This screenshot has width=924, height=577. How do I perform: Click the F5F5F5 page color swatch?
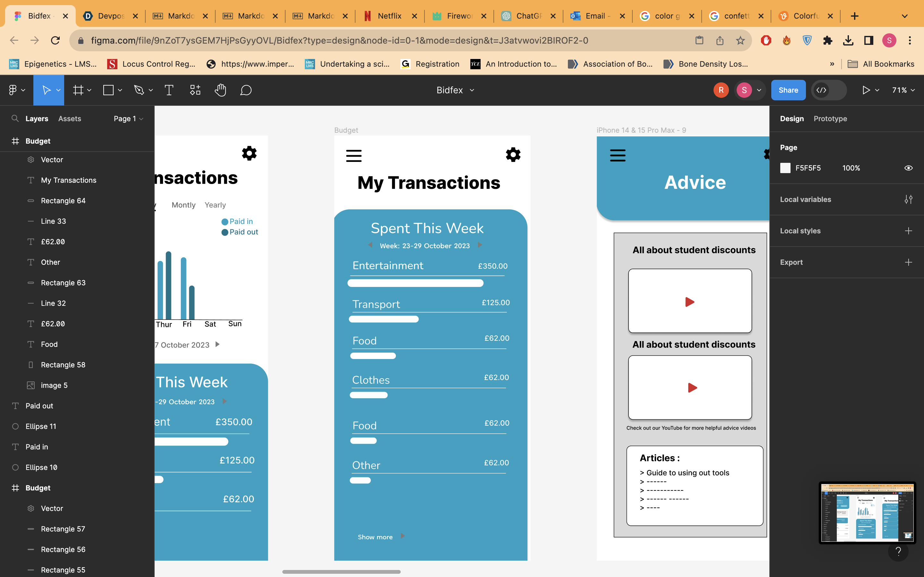[785, 168]
